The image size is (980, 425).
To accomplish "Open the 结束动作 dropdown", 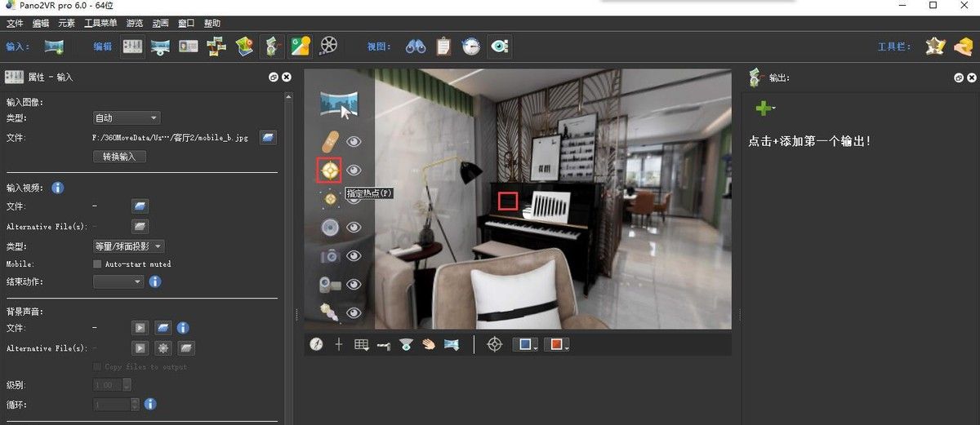I will click(x=118, y=281).
